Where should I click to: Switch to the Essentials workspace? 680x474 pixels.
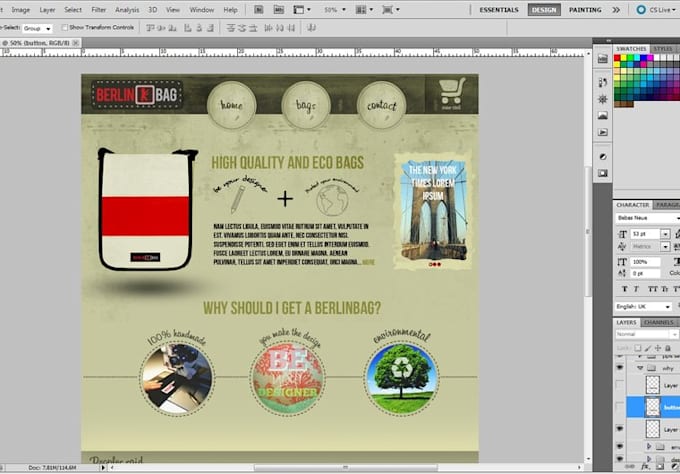[499, 10]
